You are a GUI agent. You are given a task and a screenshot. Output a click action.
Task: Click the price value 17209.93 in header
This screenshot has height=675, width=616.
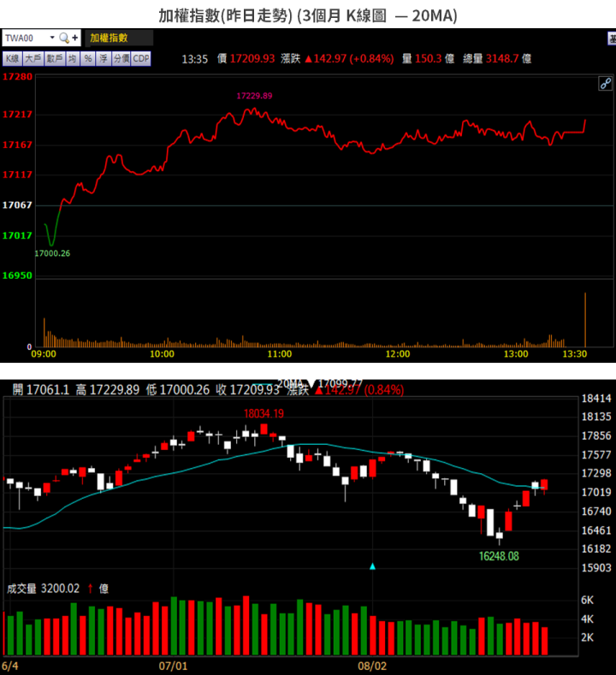252,58
